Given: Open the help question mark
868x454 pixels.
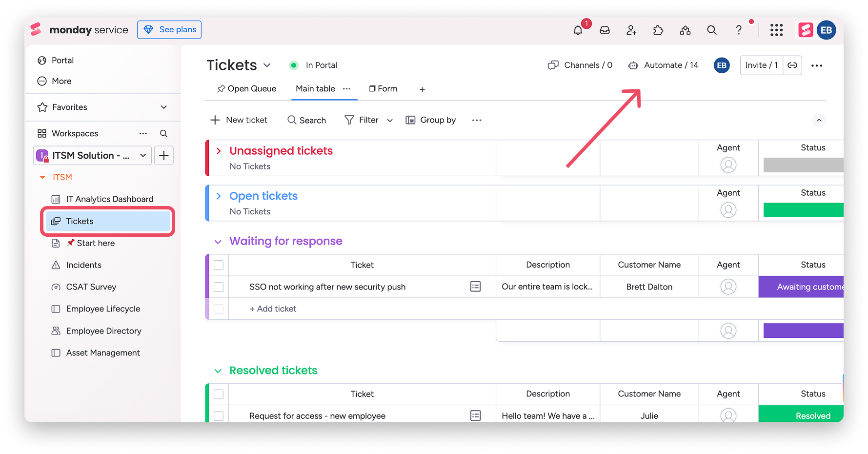Looking at the screenshot, I should coord(739,30).
